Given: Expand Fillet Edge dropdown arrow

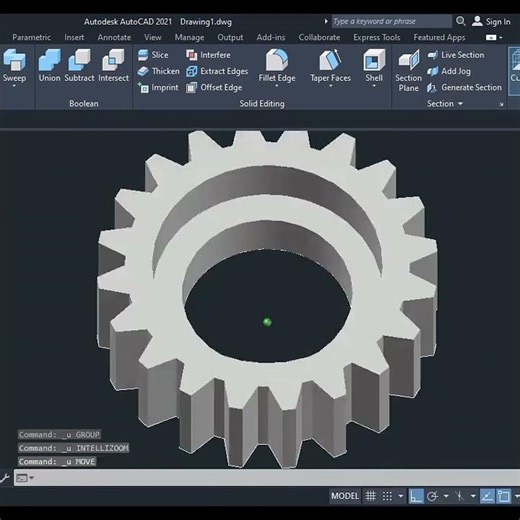Looking at the screenshot, I should 277,86.
